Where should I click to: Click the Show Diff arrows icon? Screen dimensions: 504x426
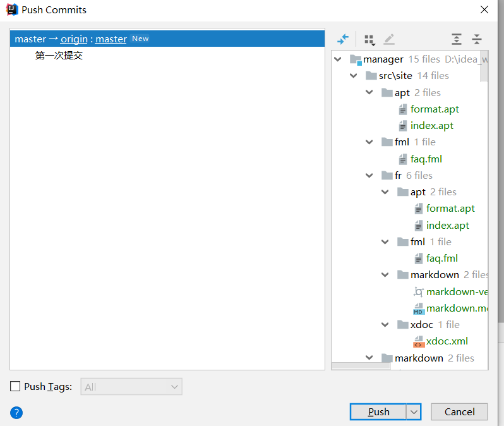coord(343,39)
